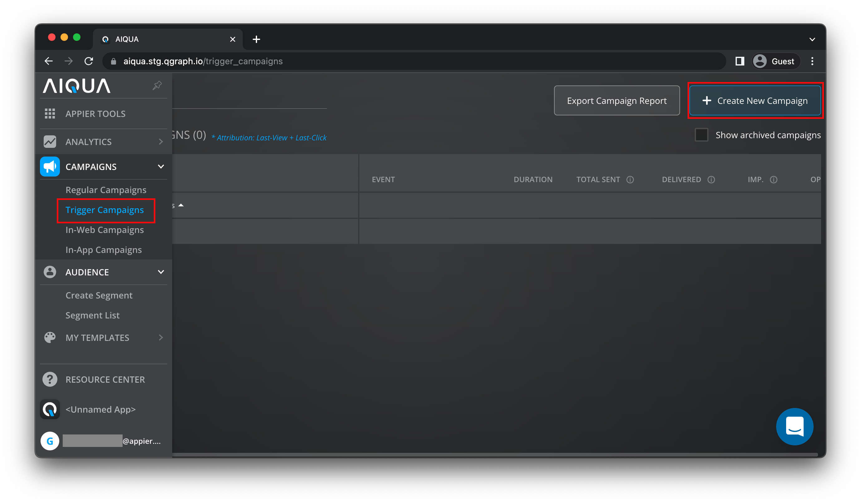Collapse the Campaigns section chevron
861x504 pixels.
161,167
